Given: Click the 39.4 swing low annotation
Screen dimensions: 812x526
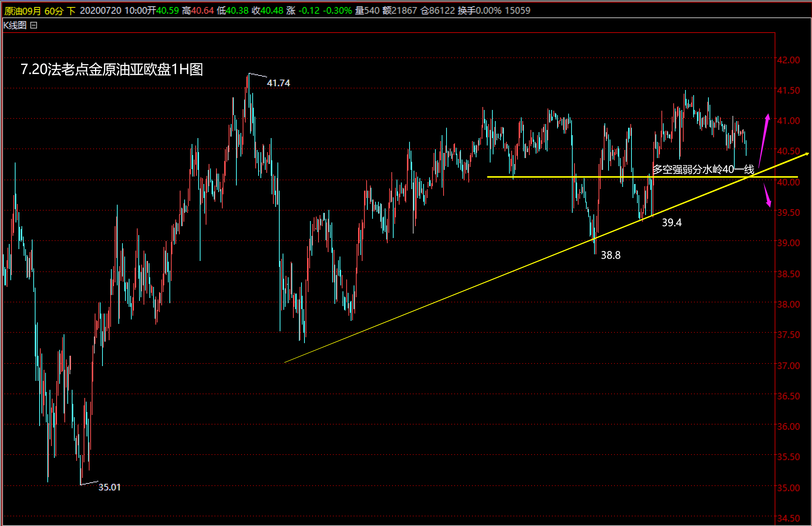Looking at the screenshot, I should (x=672, y=222).
